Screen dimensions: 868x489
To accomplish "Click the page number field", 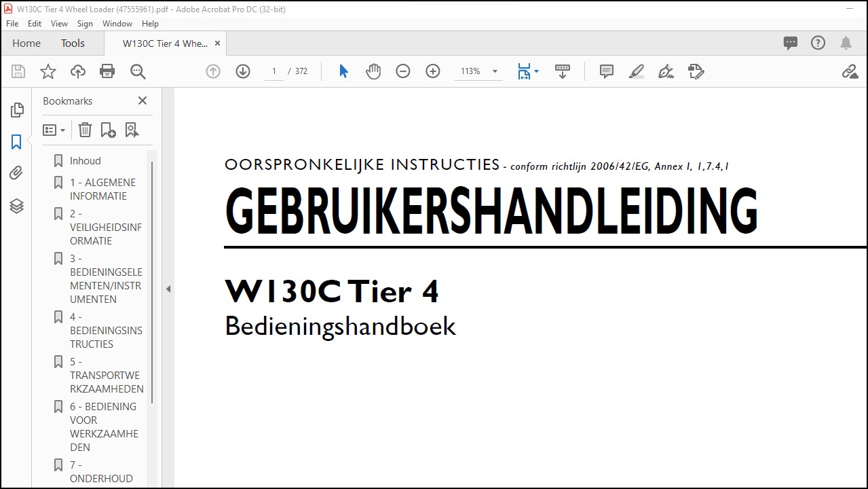I will [x=274, y=71].
